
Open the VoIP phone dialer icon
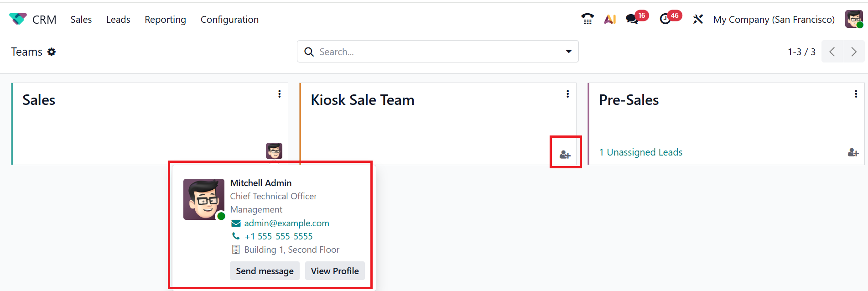[587, 19]
